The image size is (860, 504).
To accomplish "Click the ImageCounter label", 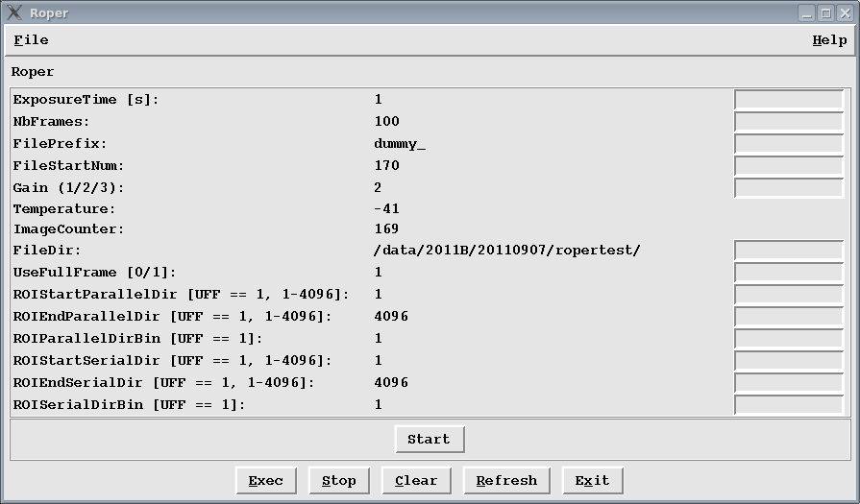I will pyautogui.click(x=68, y=229).
